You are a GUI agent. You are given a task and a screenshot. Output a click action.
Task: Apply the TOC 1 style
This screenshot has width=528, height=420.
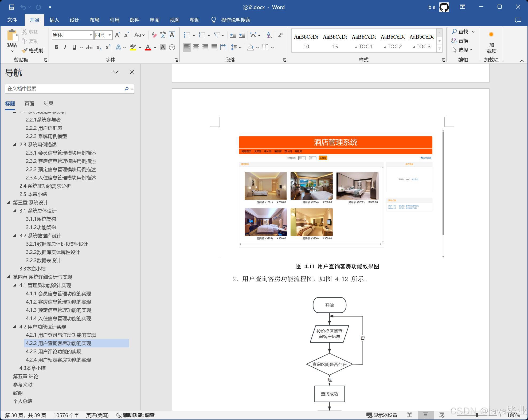pyautogui.click(x=364, y=41)
